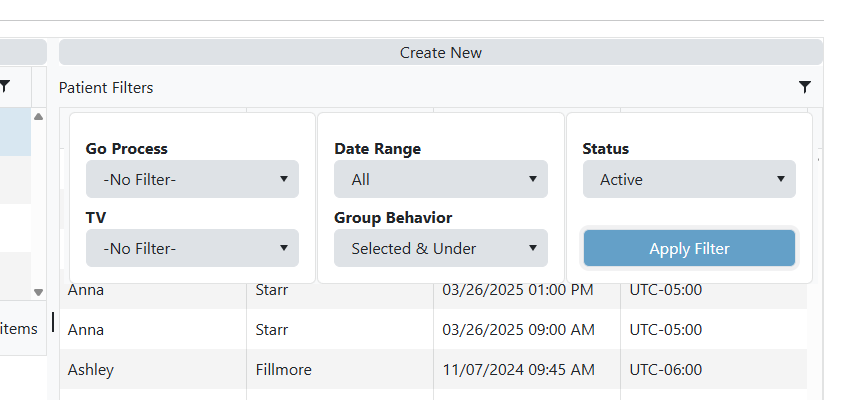Open the TV filter dropdown
This screenshot has height=400, width=862.
click(192, 248)
